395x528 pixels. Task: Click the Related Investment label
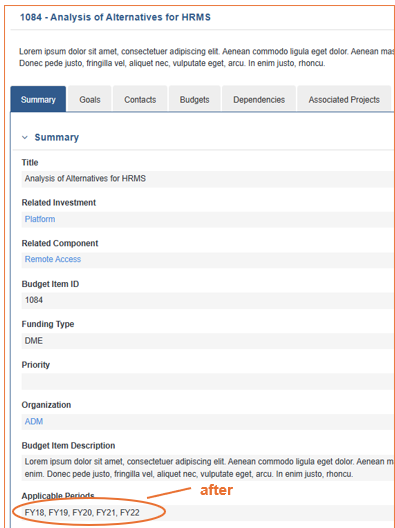pyautogui.click(x=59, y=203)
